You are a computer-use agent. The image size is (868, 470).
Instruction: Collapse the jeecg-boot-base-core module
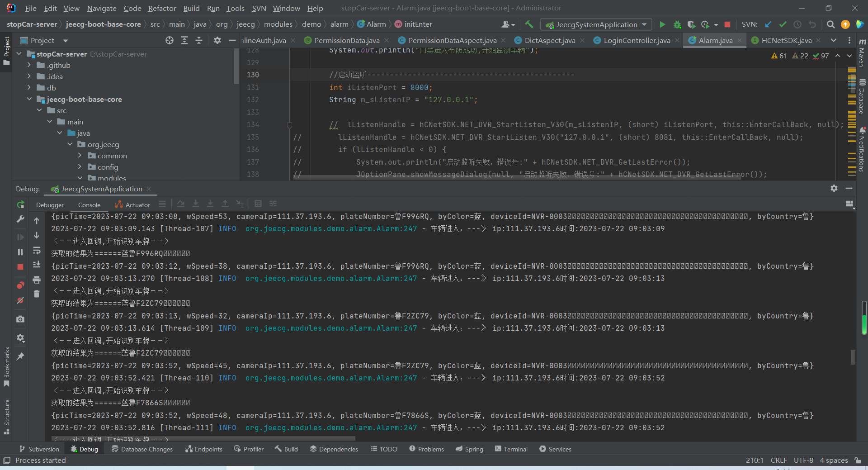pos(29,99)
